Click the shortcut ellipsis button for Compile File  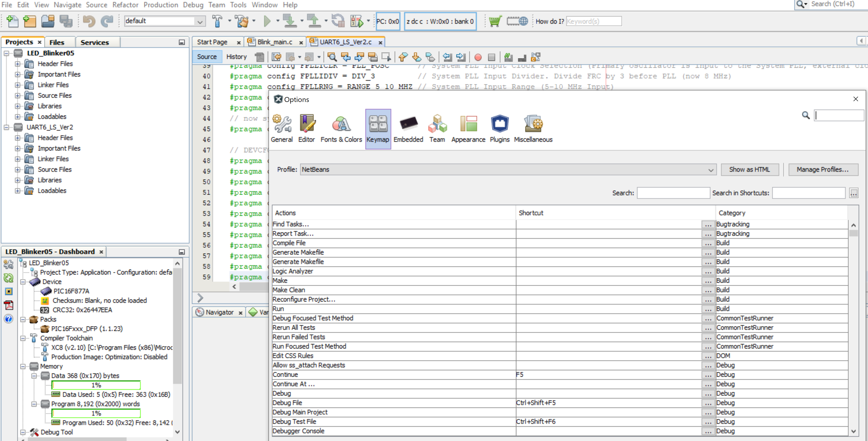(708, 243)
